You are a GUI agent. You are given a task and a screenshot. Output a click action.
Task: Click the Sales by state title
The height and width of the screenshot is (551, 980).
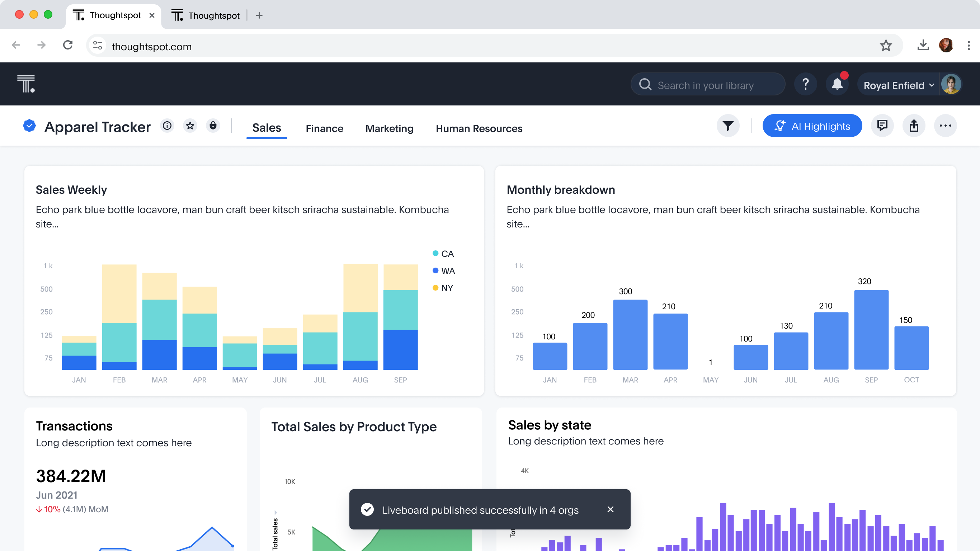(550, 425)
